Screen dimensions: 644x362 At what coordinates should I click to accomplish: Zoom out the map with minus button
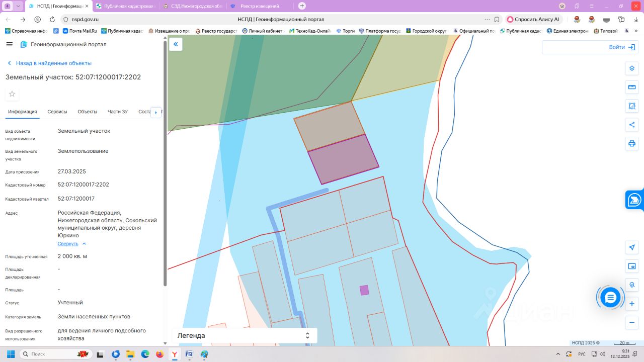pyautogui.click(x=632, y=322)
